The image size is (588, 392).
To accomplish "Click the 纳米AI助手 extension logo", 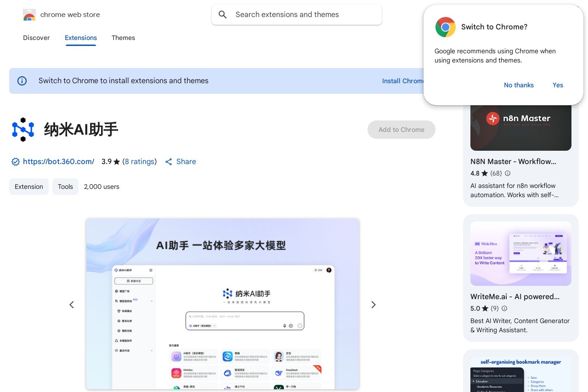I will click(x=23, y=130).
